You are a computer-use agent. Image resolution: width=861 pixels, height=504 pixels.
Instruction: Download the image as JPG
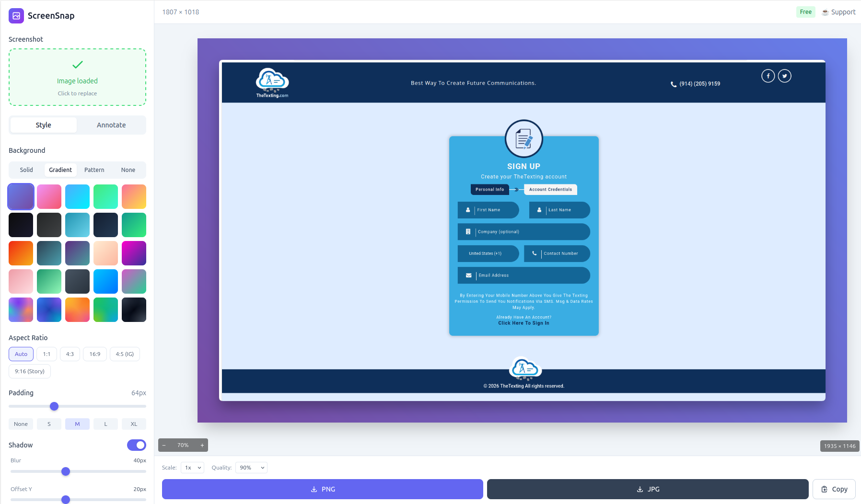pos(648,489)
